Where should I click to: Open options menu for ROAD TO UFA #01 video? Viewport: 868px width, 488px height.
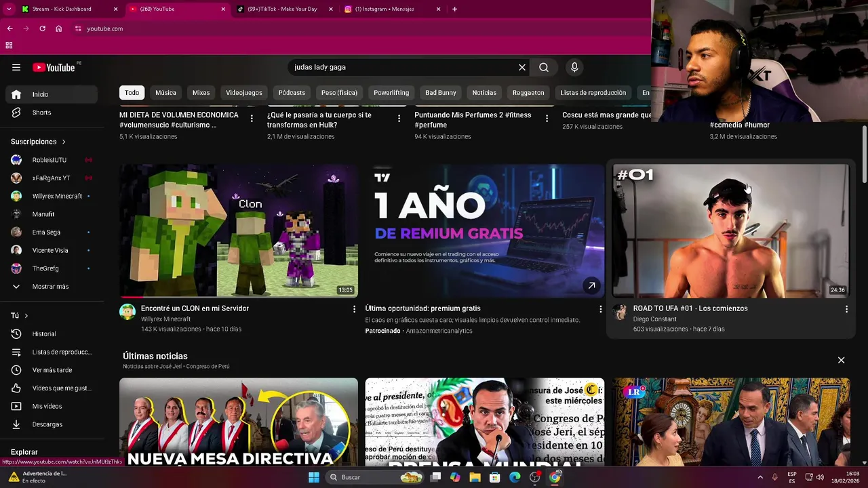[x=846, y=309]
